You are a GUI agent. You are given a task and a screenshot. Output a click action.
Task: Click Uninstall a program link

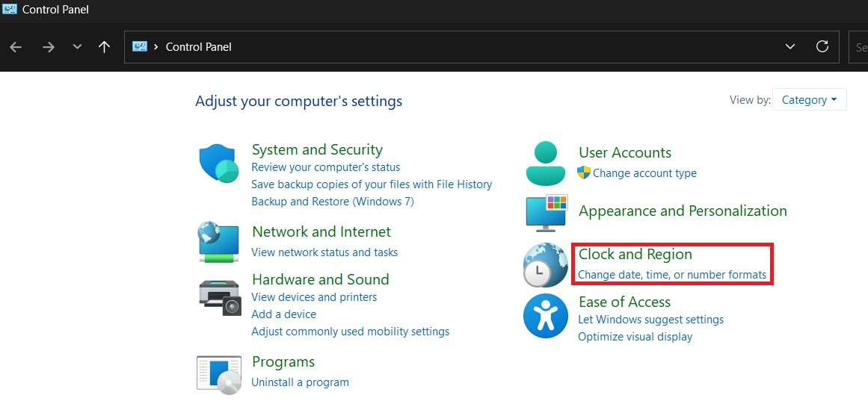300,382
